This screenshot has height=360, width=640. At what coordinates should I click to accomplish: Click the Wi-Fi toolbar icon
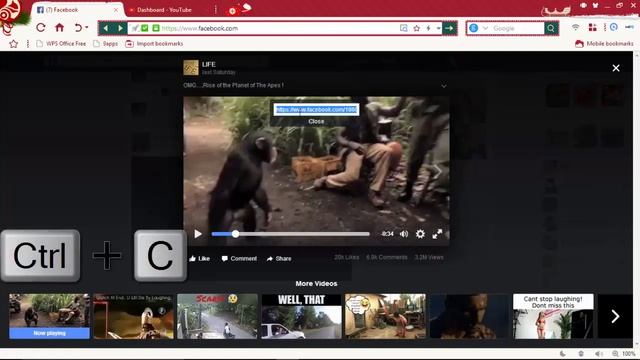(x=576, y=27)
